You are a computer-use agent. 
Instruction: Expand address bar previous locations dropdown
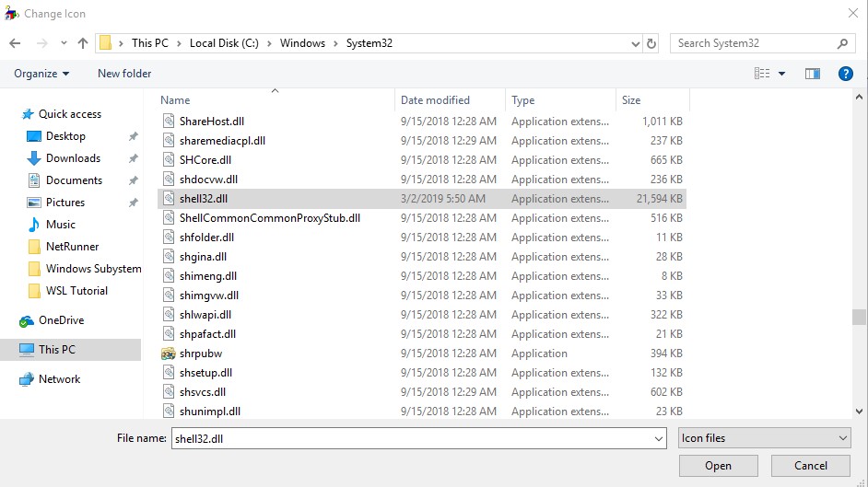[x=635, y=43]
